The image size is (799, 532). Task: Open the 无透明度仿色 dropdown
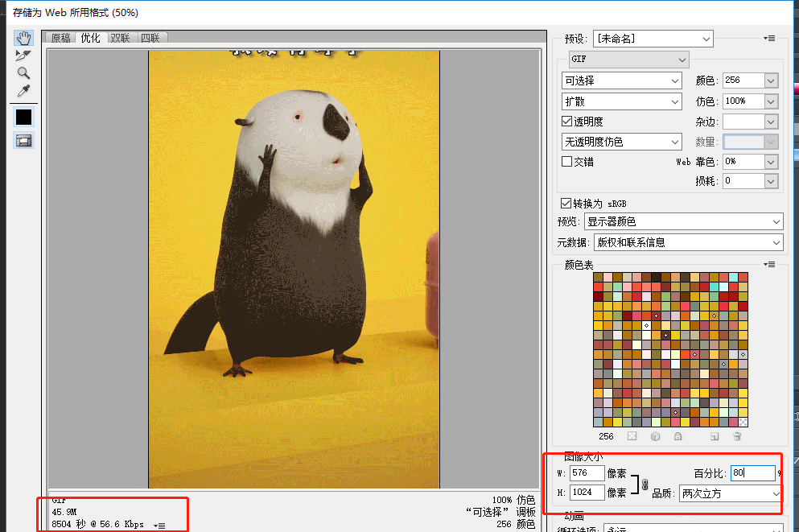(x=622, y=142)
